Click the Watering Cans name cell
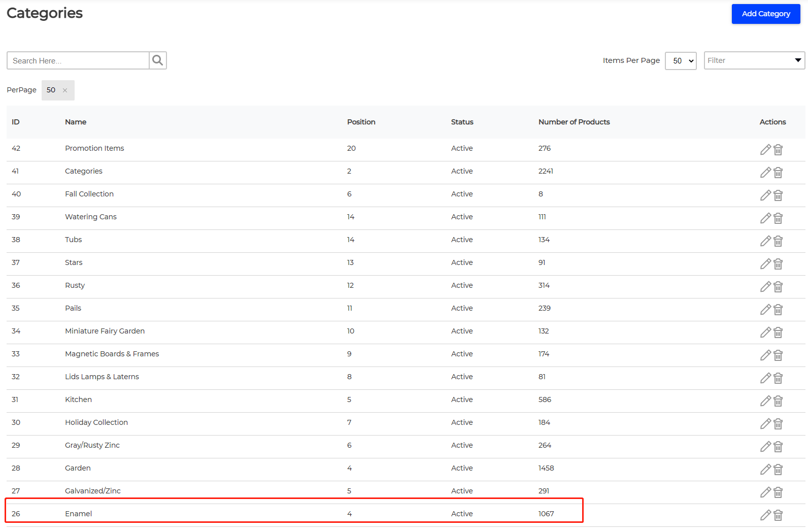The image size is (808, 532). (91, 217)
